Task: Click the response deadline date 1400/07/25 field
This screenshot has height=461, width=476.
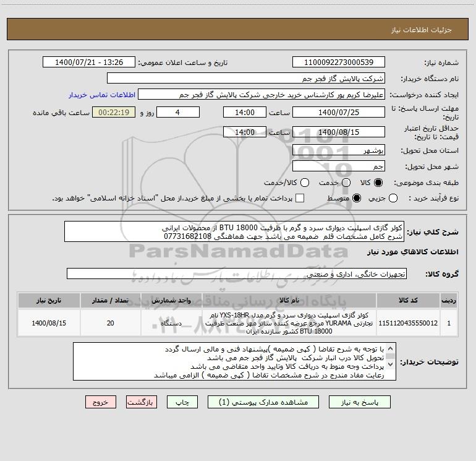Action: point(339,112)
